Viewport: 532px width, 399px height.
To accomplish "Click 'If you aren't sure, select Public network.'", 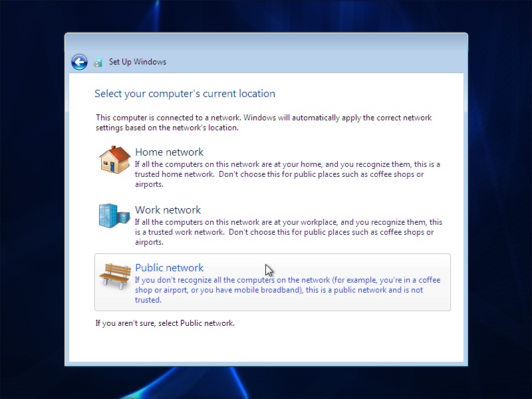I will click(x=165, y=323).
